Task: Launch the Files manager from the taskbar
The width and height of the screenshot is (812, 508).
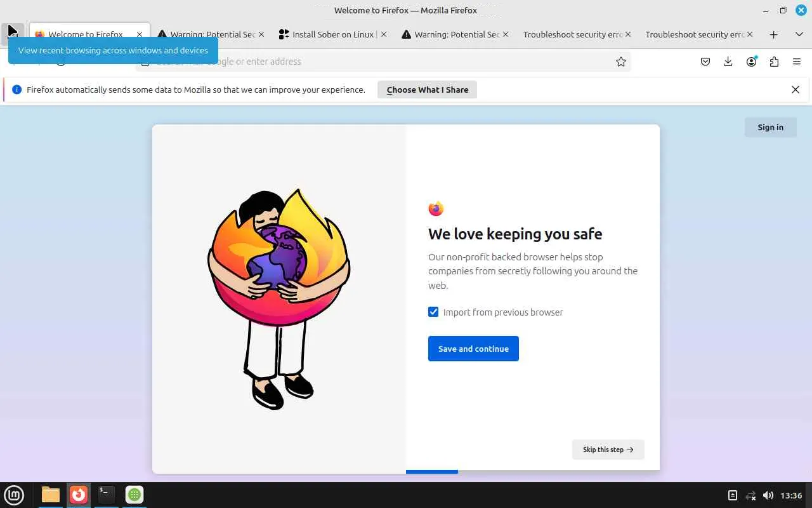Action: (51, 495)
